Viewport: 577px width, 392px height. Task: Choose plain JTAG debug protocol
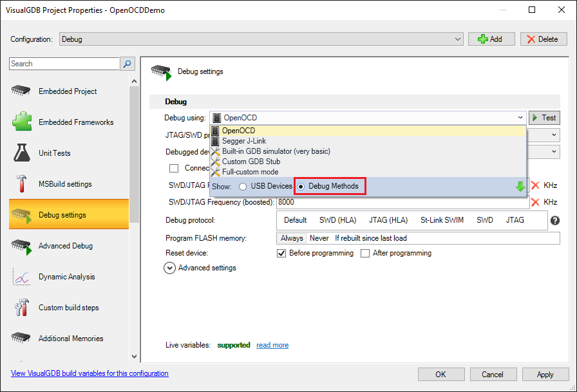(515, 220)
